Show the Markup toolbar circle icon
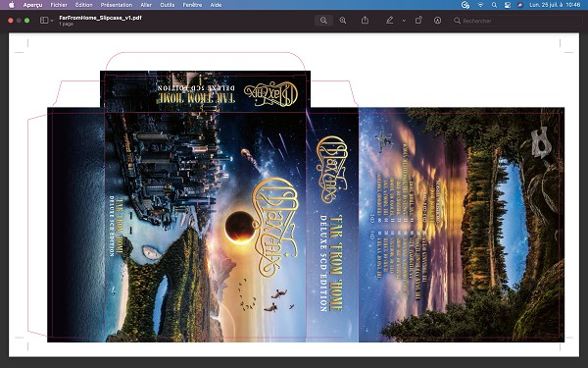The width and height of the screenshot is (588, 368). (438, 21)
